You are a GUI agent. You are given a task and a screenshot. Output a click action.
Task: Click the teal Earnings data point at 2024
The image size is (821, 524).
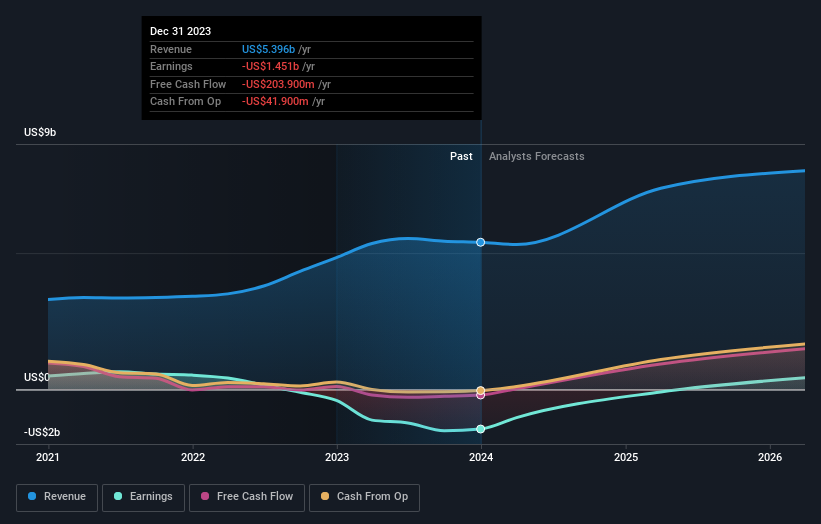[x=481, y=429]
